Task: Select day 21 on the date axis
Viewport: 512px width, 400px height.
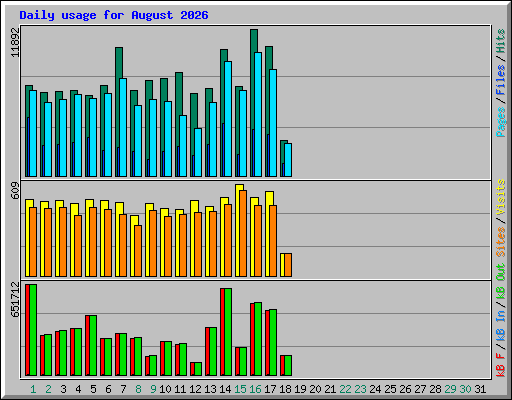Action: click(x=330, y=389)
